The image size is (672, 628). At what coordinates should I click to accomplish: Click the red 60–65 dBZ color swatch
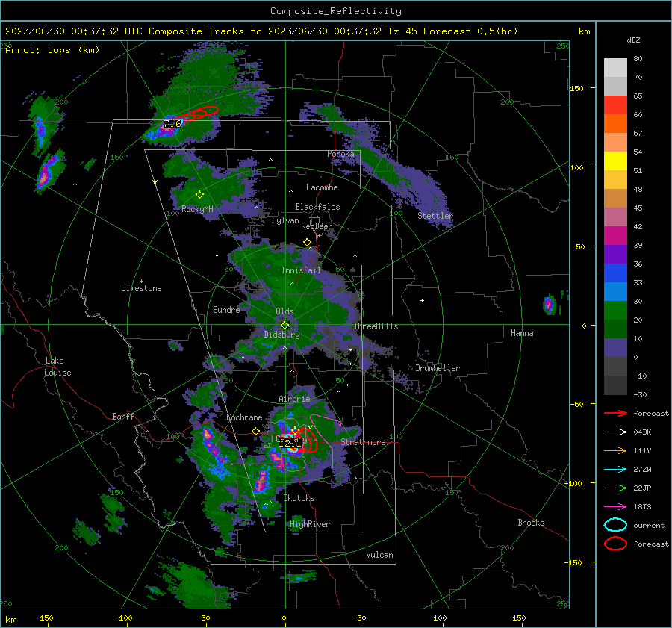coord(615,105)
